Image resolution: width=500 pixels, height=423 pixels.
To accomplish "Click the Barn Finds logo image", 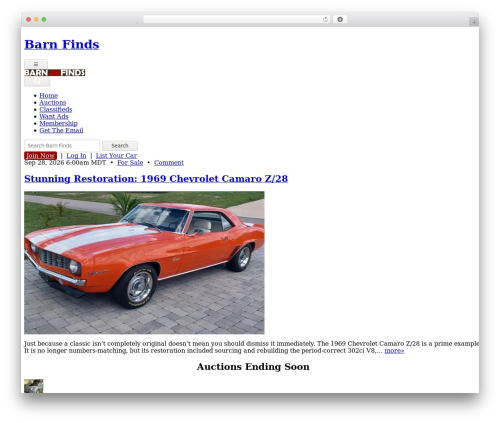I will pos(55,73).
